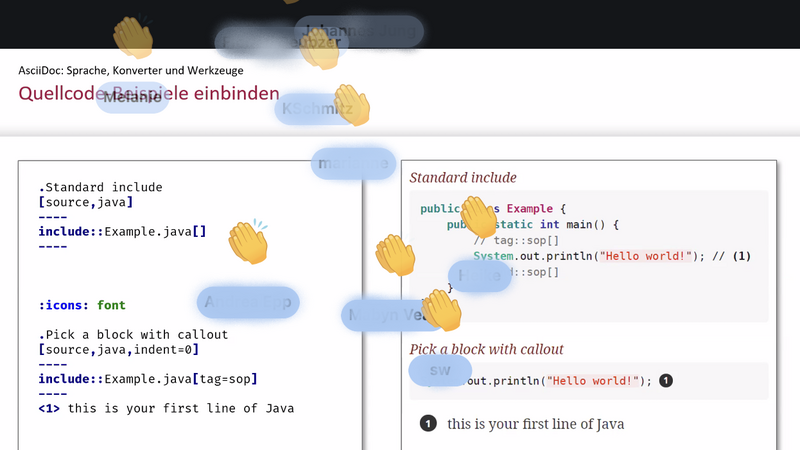Image resolution: width=800 pixels, height=450 pixels.
Task: Click the slide title 'Quellcode-Beispiele einbinden'
Action: pos(149,93)
